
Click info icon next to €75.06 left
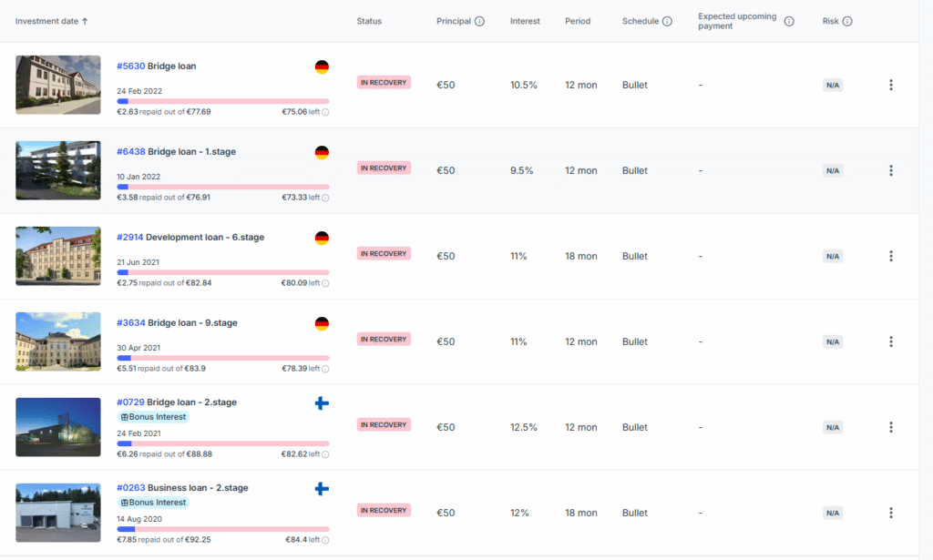(x=325, y=112)
